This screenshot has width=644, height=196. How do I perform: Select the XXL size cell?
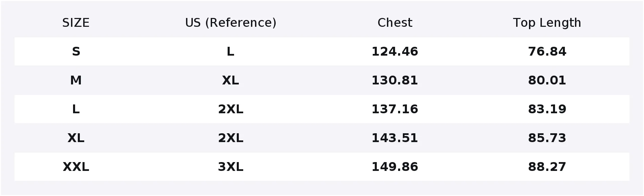[x=76, y=167]
